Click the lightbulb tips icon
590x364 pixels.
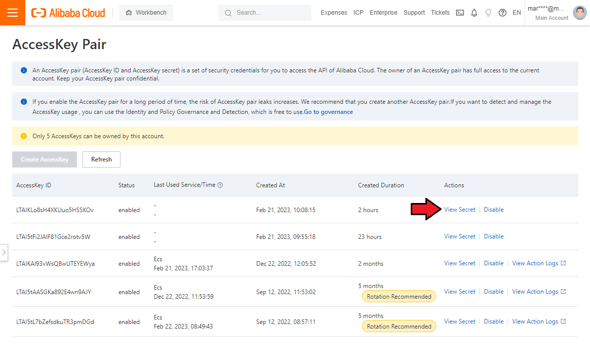click(x=488, y=13)
